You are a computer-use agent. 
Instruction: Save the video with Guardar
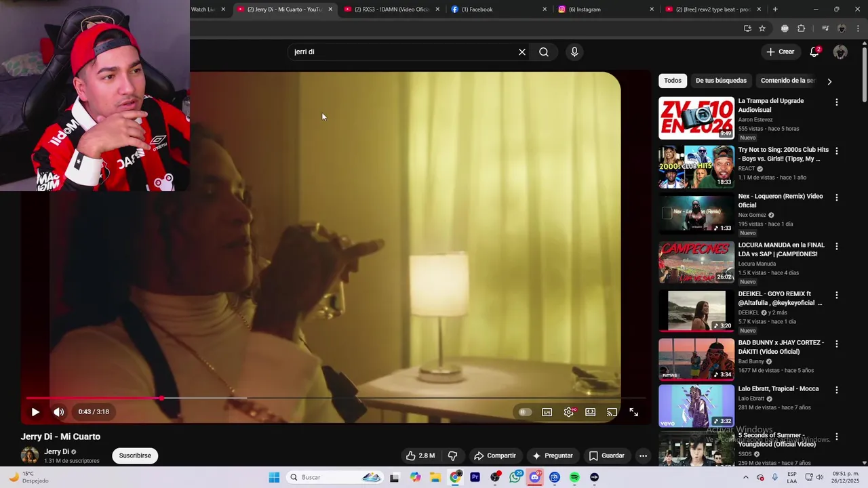click(607, 455)
